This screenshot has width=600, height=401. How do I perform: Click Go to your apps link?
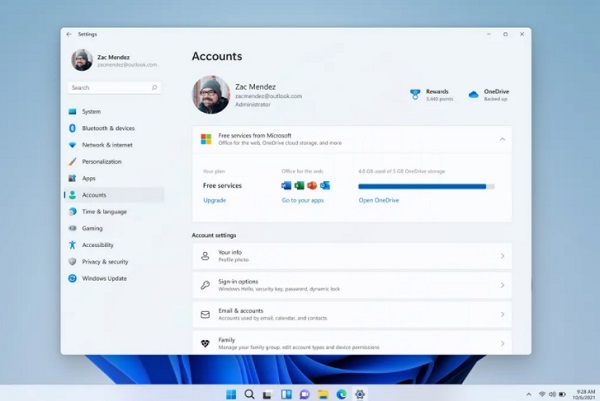tap(303, 200)
